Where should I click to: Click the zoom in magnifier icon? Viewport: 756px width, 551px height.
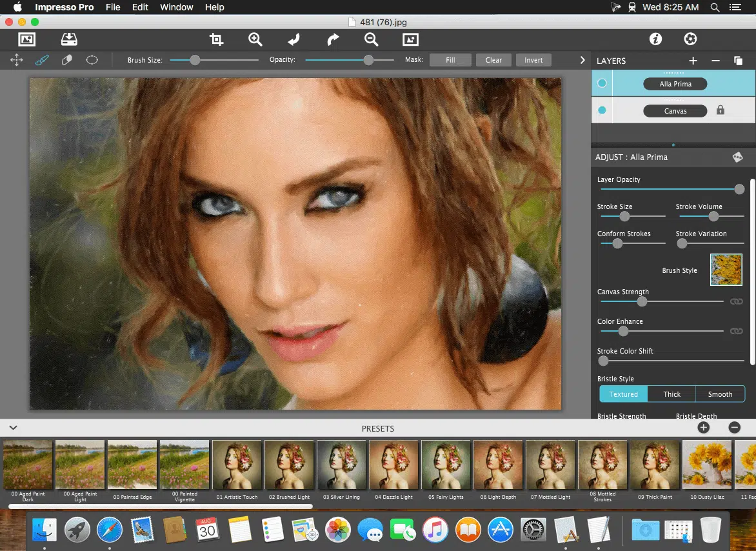pyautogui.click(x=255, y=39)
